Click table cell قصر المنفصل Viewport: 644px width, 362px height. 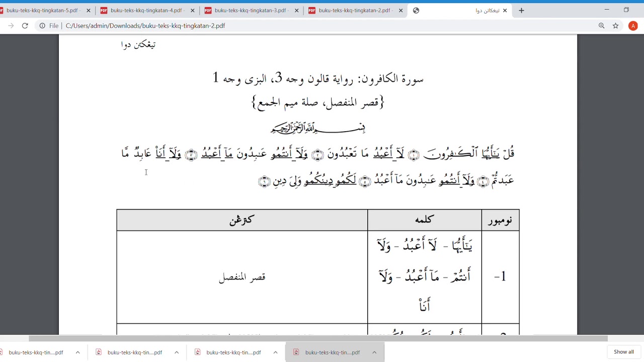click(x=242, y=277)
